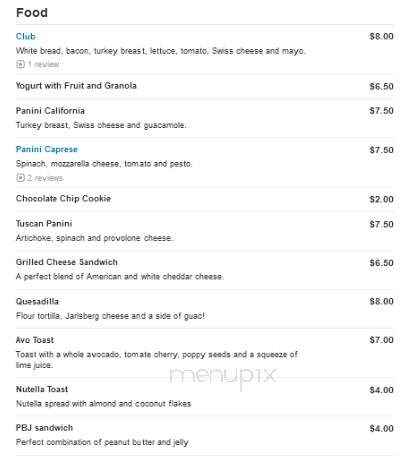This screenshot has height=458, width=402.
Task: Click the Tuscan Panini item title
Action: (44, 223)
